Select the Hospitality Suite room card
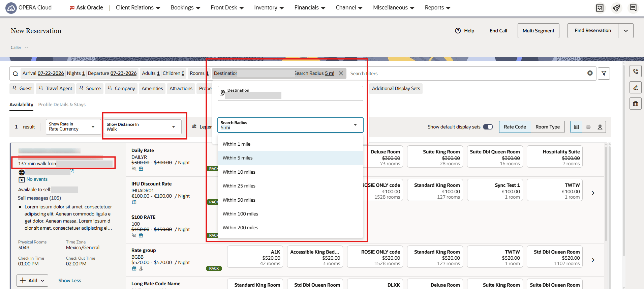Viewport: 644px width, 289px height. (554, 156)
